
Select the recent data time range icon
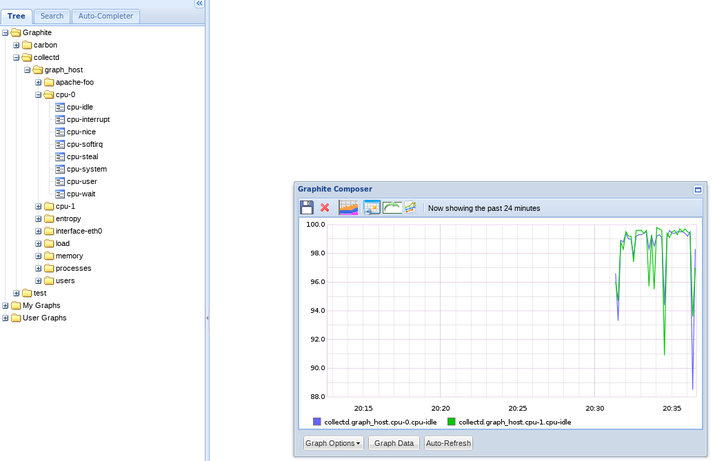pos(392,207)
